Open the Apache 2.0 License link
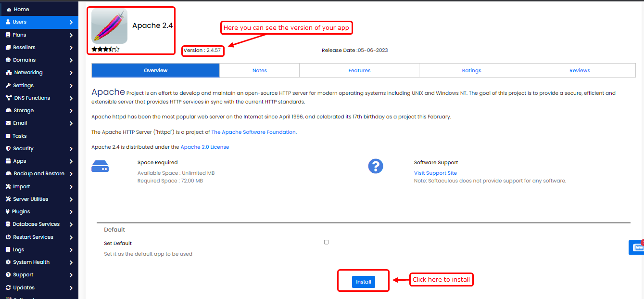Screen dimensions: 644x299 coord(204,147)
